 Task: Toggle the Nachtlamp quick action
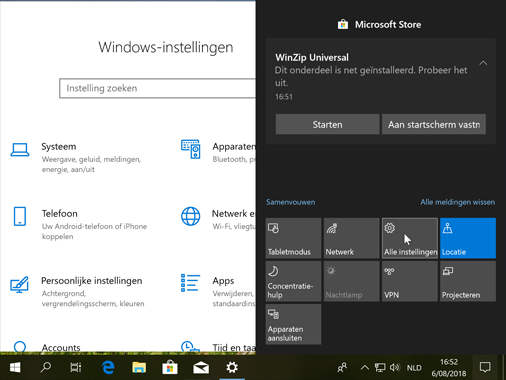point(352,281)
